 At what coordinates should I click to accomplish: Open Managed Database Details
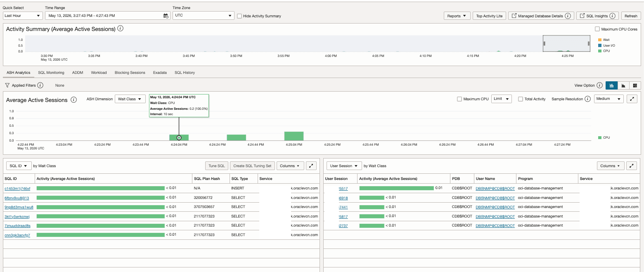541,16
